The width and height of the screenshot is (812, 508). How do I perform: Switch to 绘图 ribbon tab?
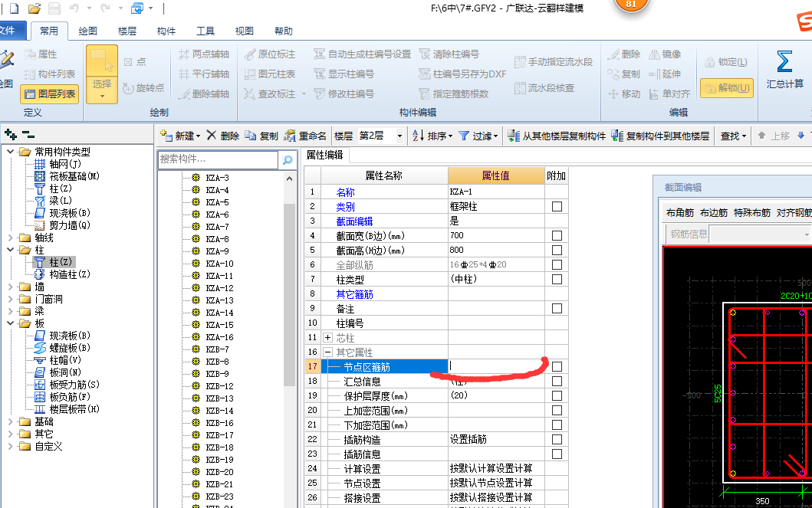click(x=88, y=31)
